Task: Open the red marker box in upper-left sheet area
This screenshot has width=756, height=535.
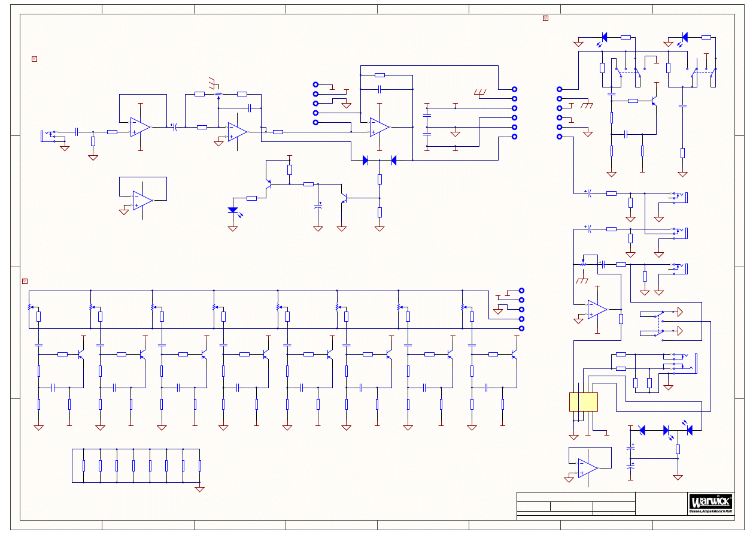Action: pyautogui.click(x=34, y=59)
